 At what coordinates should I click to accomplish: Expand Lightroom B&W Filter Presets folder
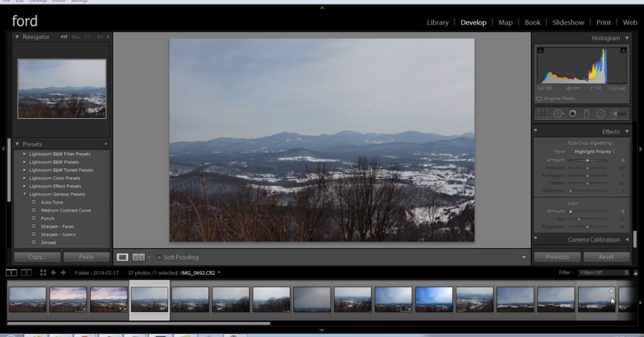[24, 154]
